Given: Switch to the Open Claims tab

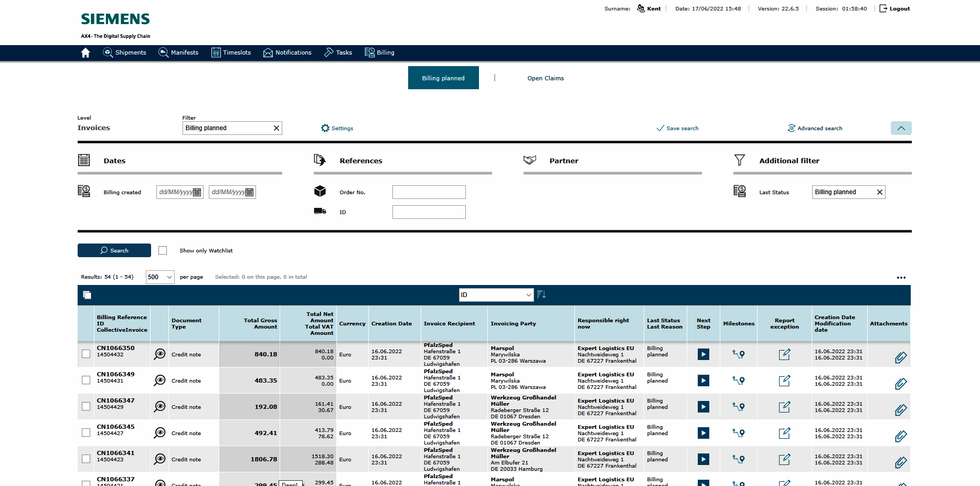Looking at the screenshot, I should pyautogui.click(x=546, y=78).
